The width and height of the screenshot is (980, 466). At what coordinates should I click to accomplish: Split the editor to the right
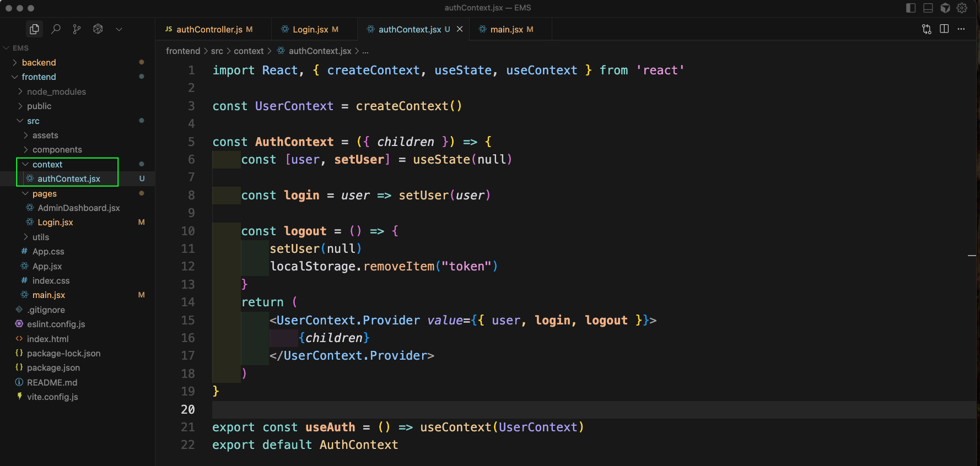pyautogui.click(x=944, y=29)
